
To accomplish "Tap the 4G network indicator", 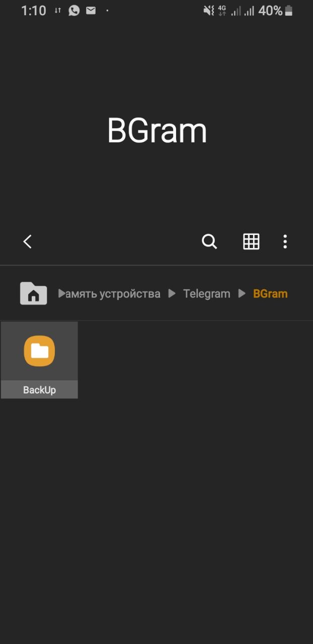I will [x=222, y=11].
